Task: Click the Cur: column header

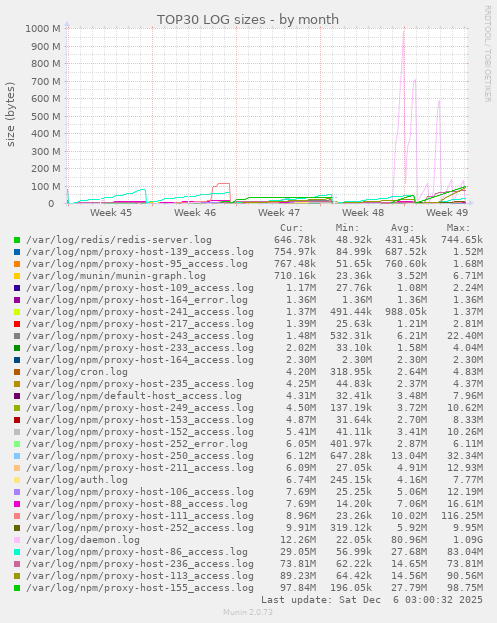Action: pyautogui.click(x=292, y=228)
